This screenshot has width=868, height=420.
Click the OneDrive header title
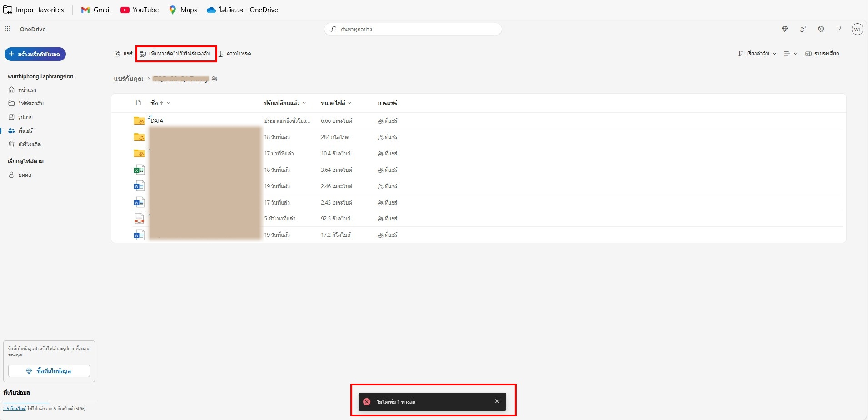point(33,29)
